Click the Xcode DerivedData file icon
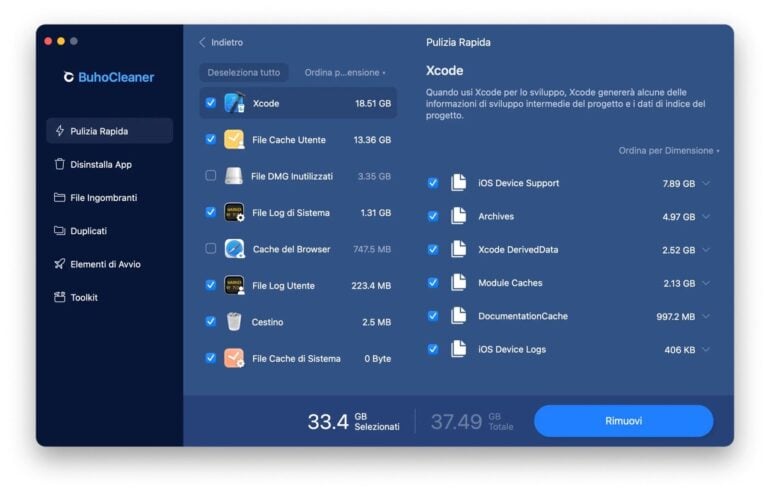Screen dimensions: 770x494 [459, 249]
